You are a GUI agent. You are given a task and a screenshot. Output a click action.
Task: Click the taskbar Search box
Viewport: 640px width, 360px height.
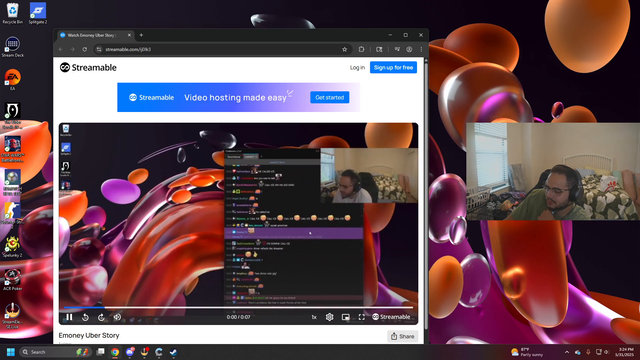(56, 352)
